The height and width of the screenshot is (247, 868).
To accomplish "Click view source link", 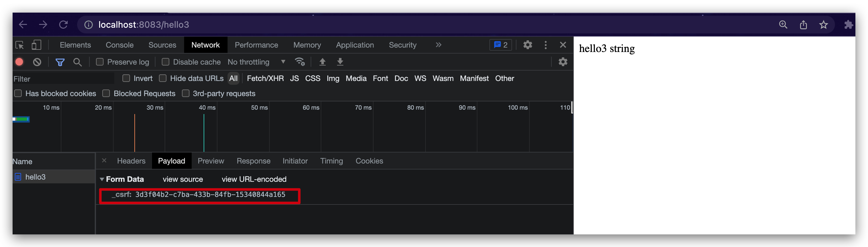I will 183,179.
